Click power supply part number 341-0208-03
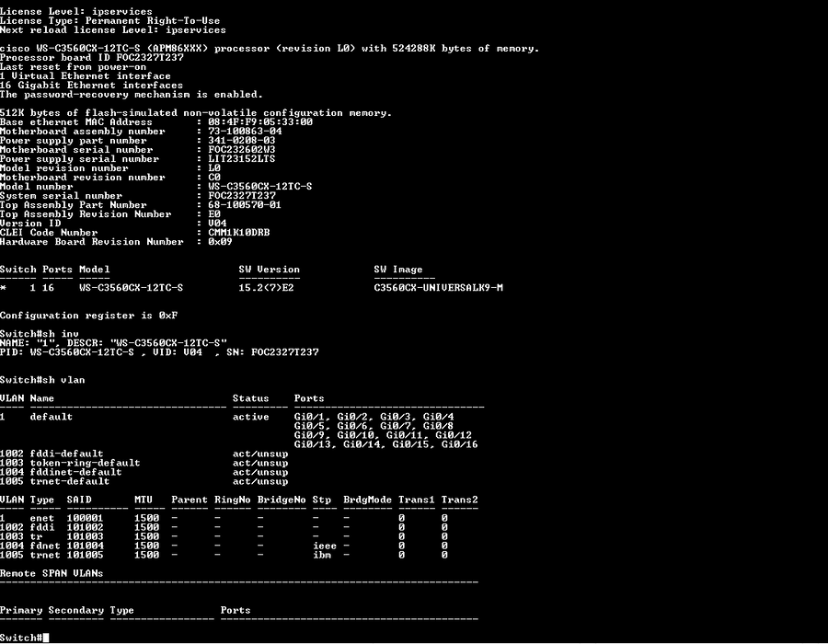This screenshot has width=828, height=644. [242, 141]
